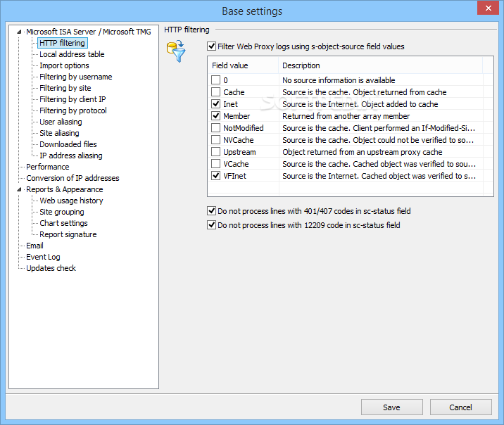Open Conversion of IP addresses

pos(73,178)
